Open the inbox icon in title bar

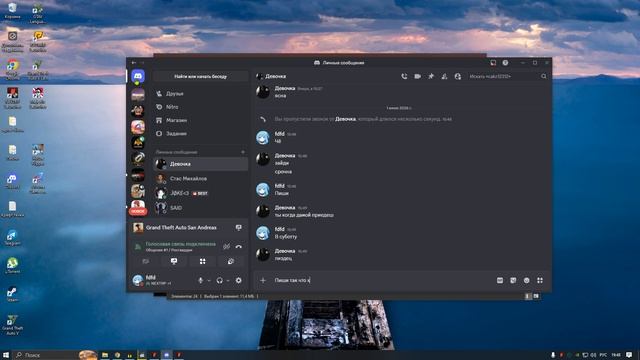[x=493, y=63]
